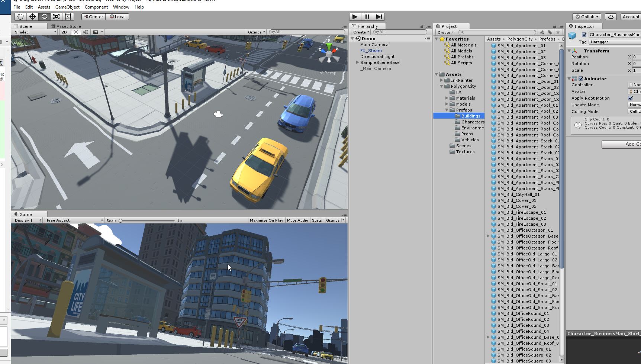
Task: Click the scene orientation gizmo cube
Action: click(329, 55)
